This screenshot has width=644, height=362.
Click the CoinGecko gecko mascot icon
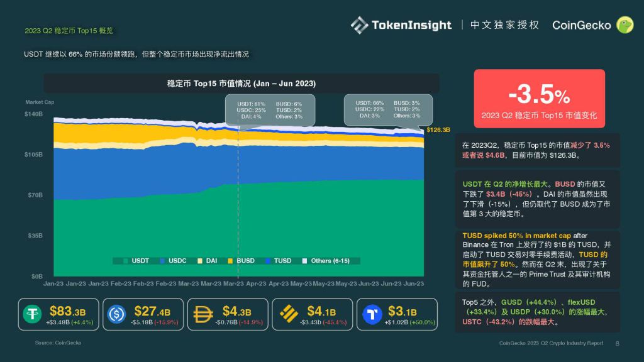625,25
